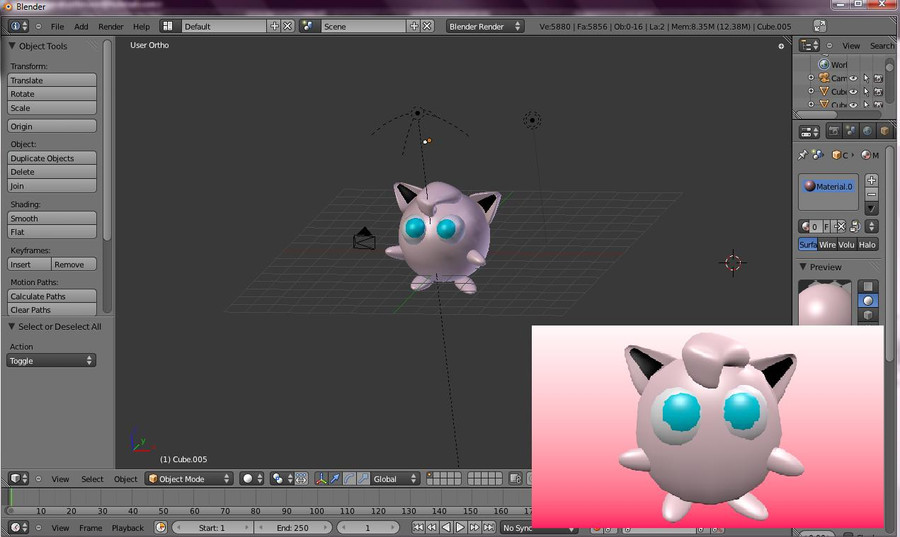The height and width of the screenshot is (537, 900).
Task: Select the World properties globe tab
Action: click(867, 131)
